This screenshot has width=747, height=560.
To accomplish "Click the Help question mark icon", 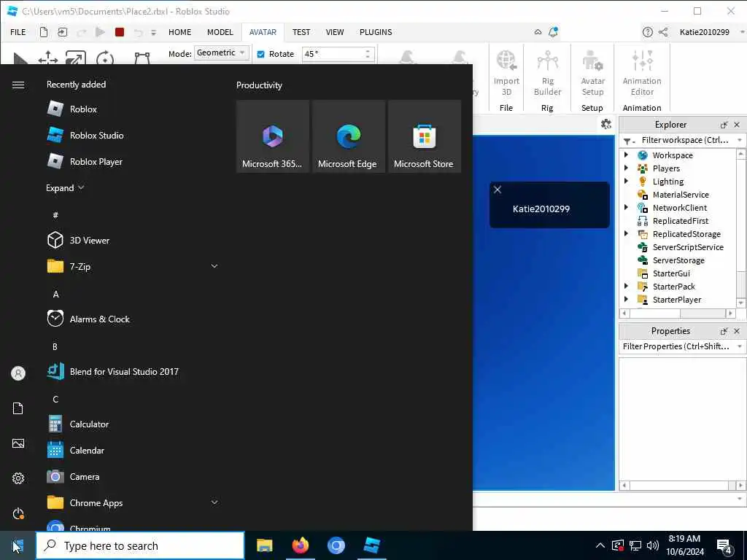I will pyautogui.click(x=647, y=32).
